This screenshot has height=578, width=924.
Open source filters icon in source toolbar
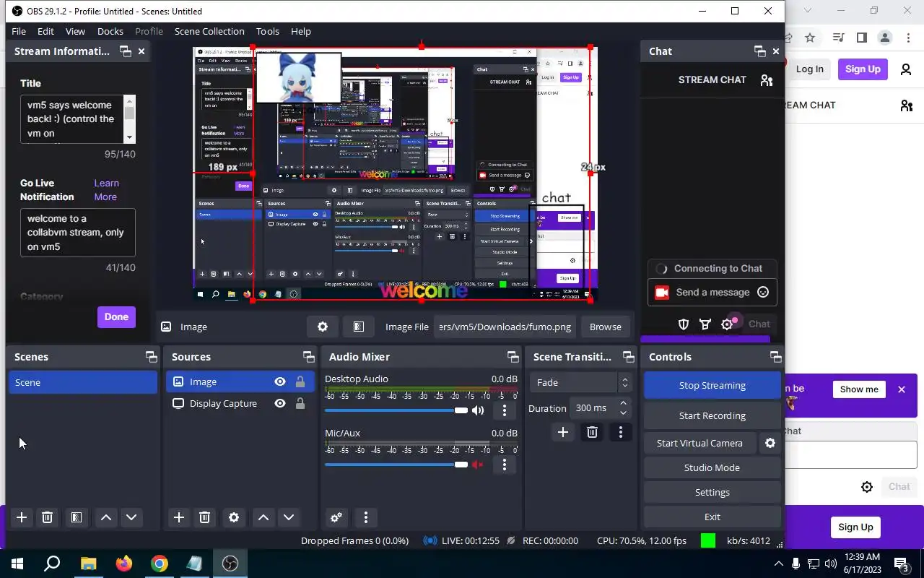359,327
